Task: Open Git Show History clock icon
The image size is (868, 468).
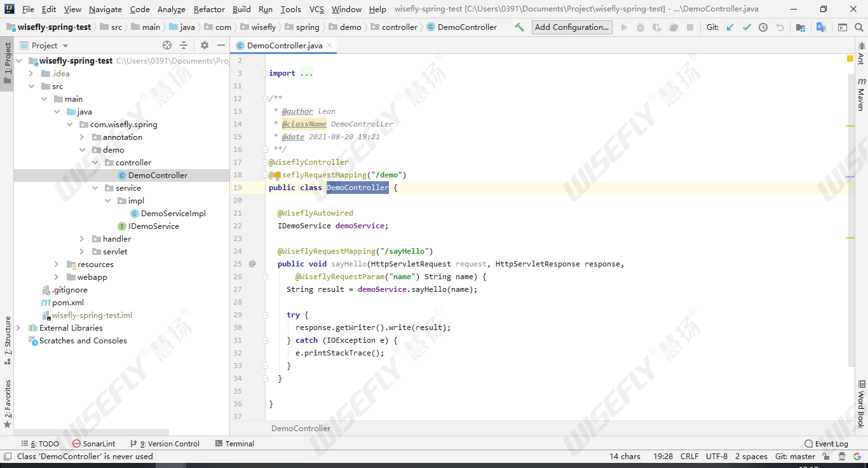Action: [x=763, y=27]
